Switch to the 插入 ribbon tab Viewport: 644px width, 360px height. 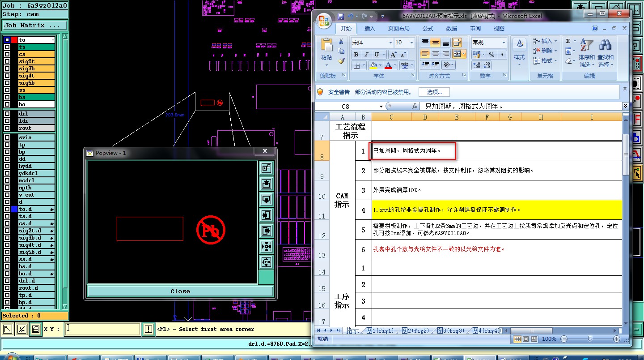pyautogui.click(x=370, y=28)
